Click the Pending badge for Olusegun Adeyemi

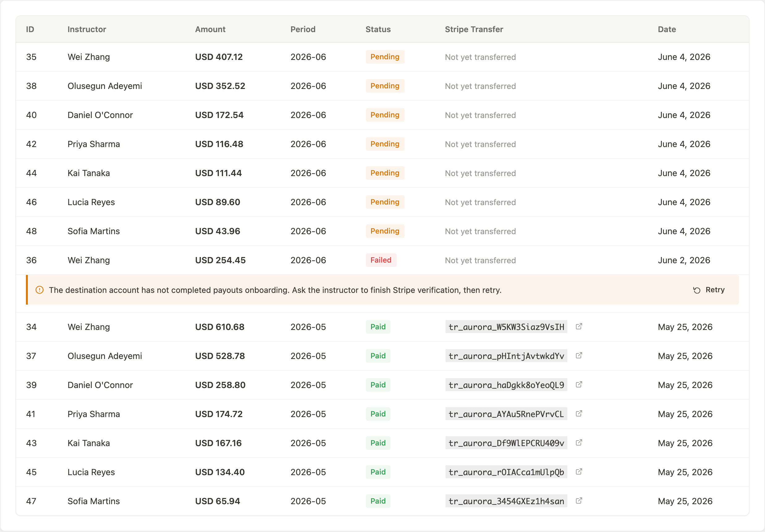(385, 86)
